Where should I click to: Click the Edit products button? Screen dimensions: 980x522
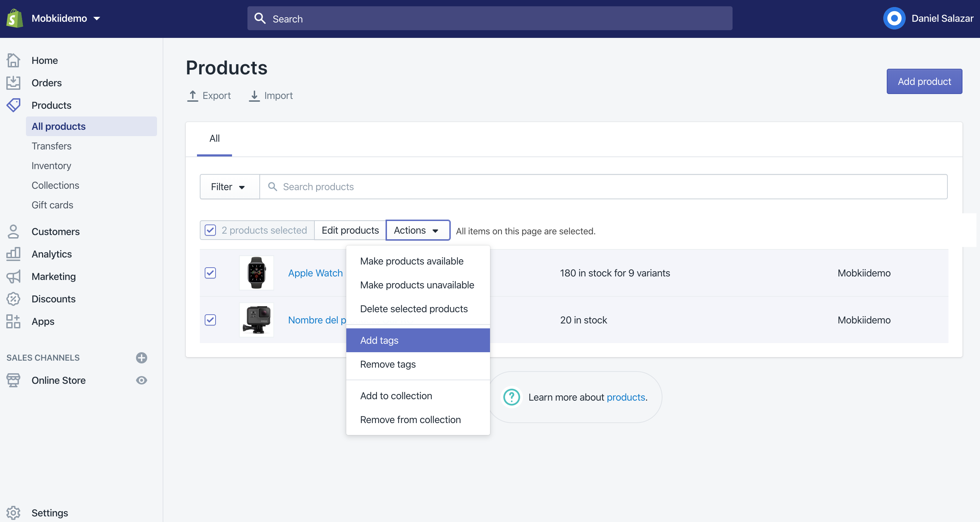[x=350, y=230]
